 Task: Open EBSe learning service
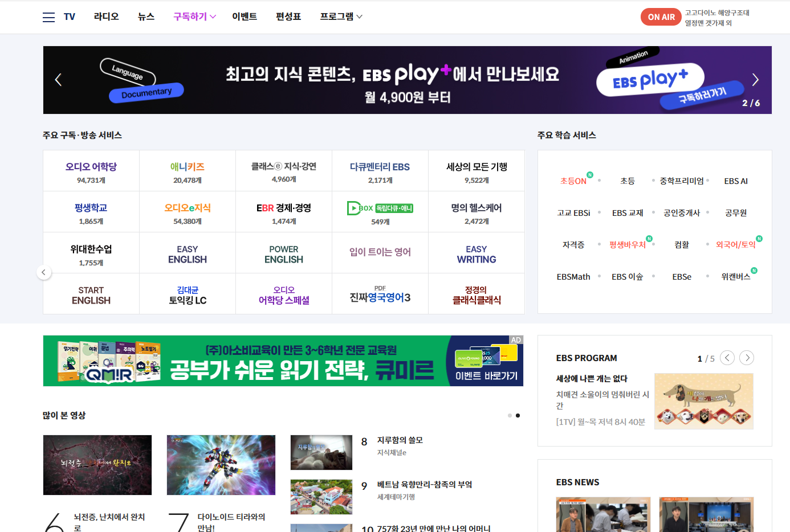coord(682,276)
